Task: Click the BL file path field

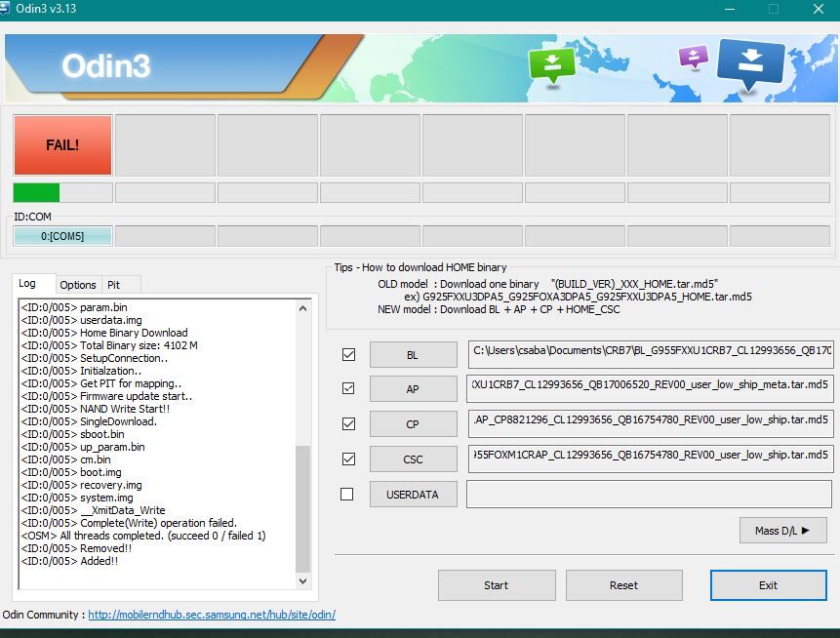Action: pos(651,354)
